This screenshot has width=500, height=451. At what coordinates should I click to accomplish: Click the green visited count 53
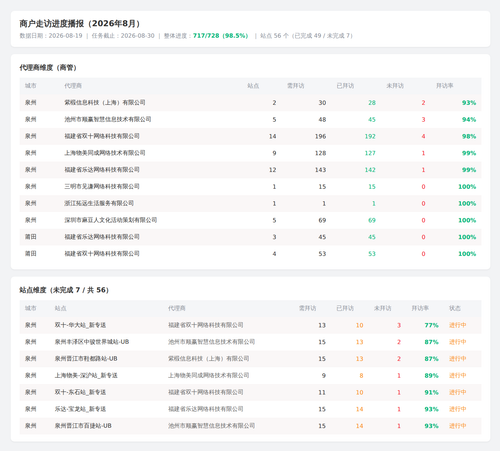[x=372, y=254]
